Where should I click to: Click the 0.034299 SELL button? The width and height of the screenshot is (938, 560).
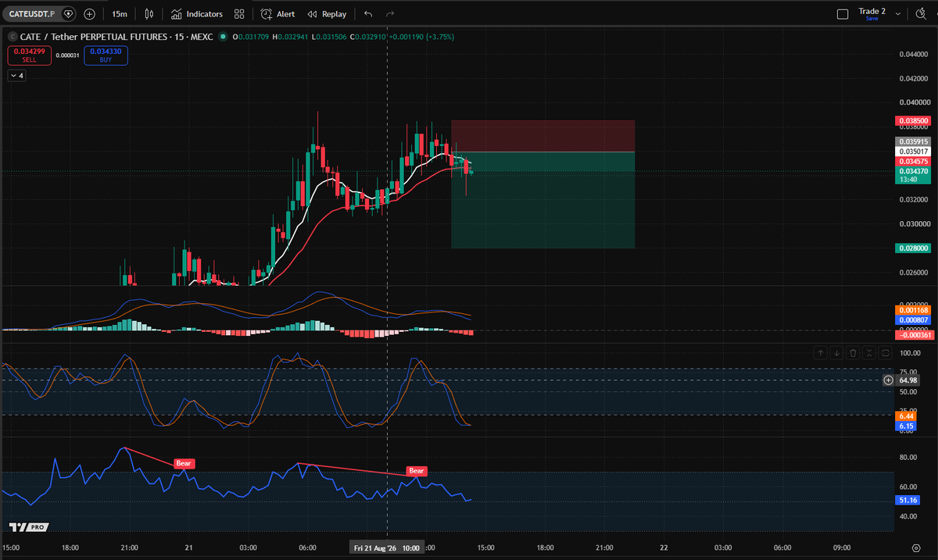pyautogui.click(x=29, y=55)
